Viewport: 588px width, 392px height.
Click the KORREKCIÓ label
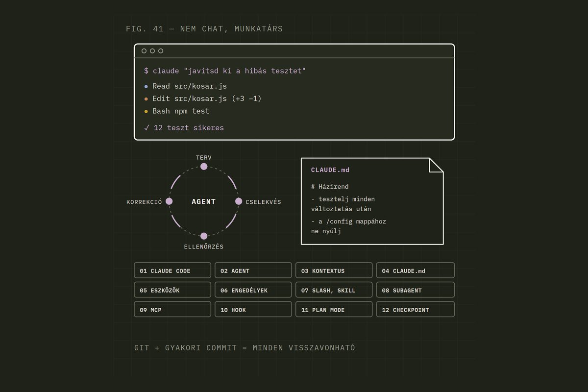click(144, 202)
